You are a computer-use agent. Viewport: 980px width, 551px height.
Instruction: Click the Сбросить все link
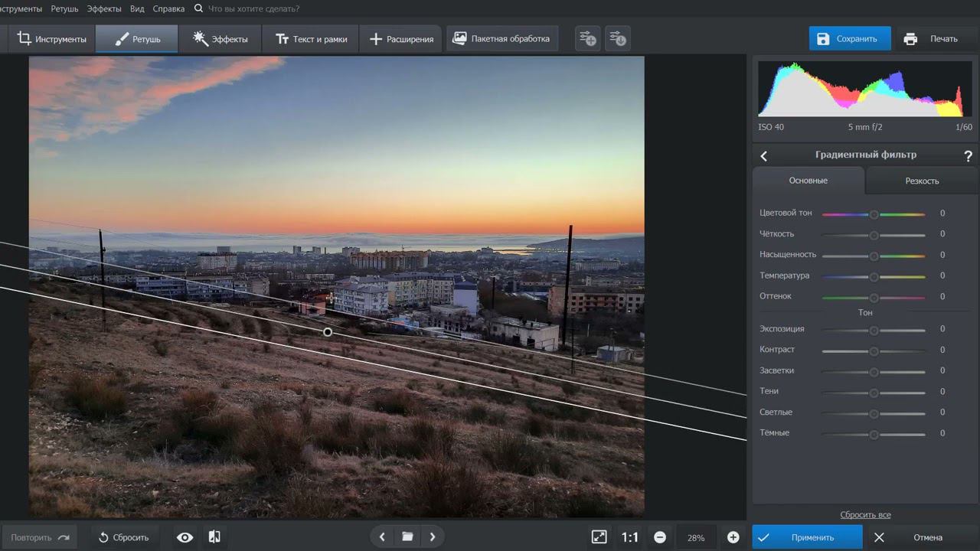pos(865,515)
